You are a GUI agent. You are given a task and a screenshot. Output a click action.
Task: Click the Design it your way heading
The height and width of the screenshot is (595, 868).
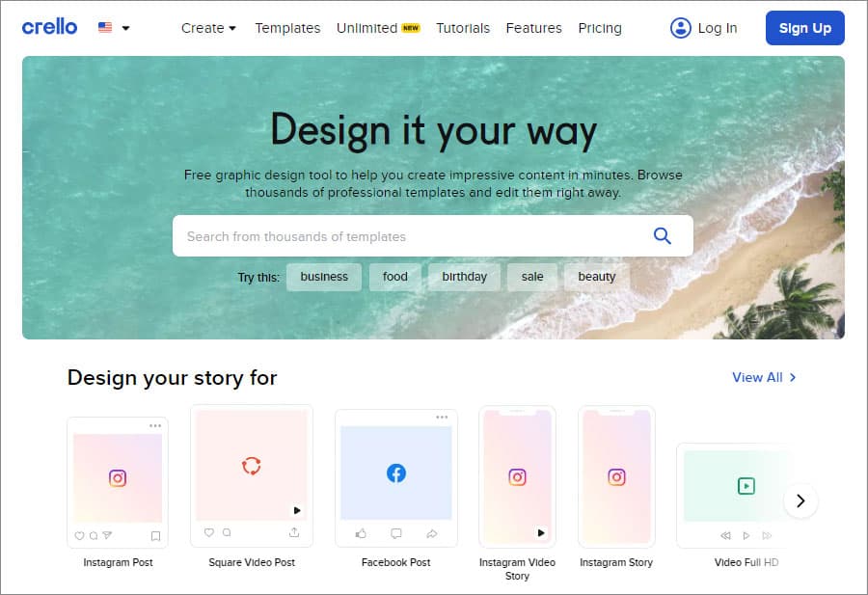pos(433,130)
